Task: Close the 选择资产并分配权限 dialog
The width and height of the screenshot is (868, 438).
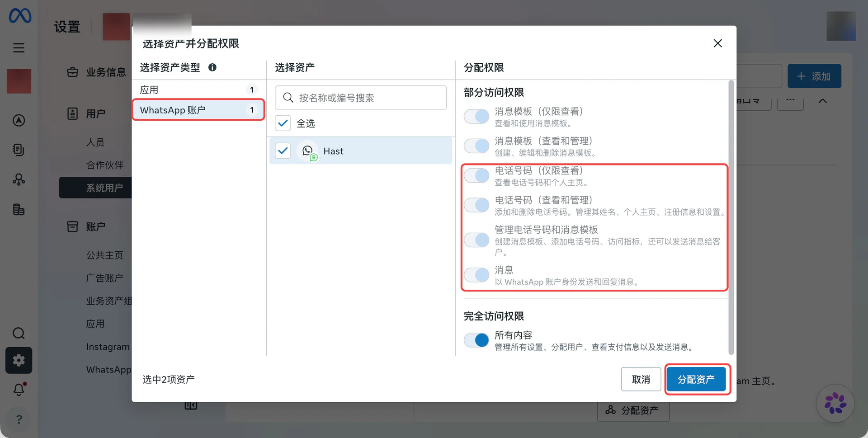Action: pos(717,43)
